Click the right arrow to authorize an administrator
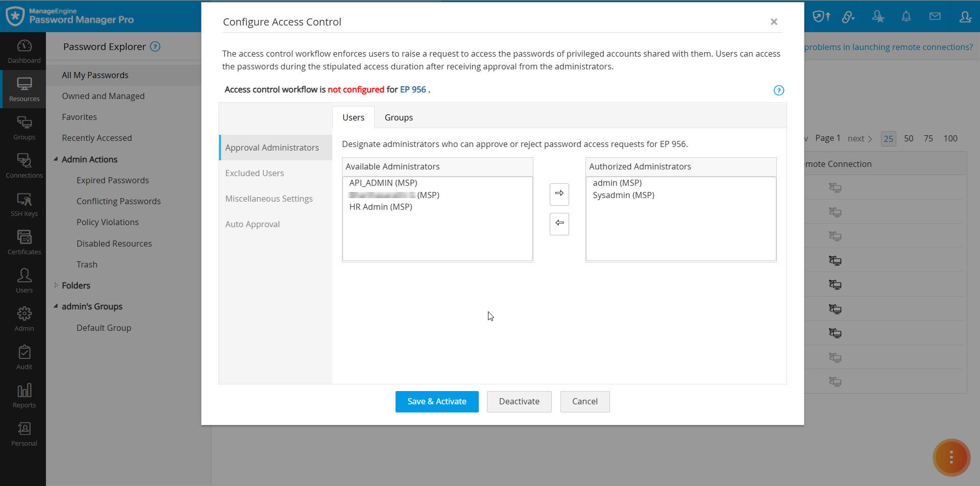The width and height of the screenshot is (980, 486). [559, 194]
